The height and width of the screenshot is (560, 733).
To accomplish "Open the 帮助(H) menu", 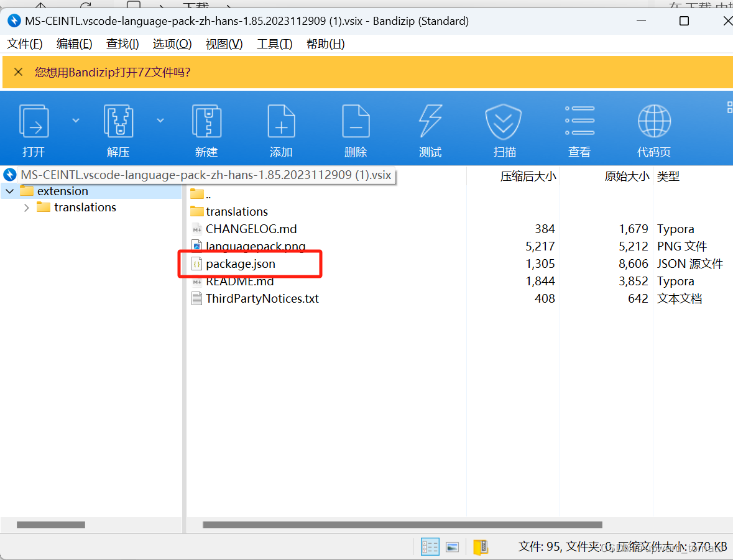I will 325,44.
